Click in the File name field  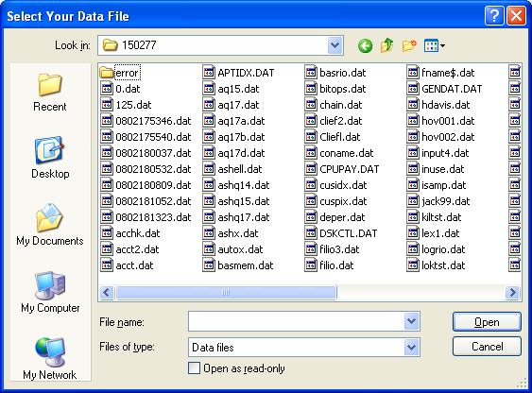[296, 321]
